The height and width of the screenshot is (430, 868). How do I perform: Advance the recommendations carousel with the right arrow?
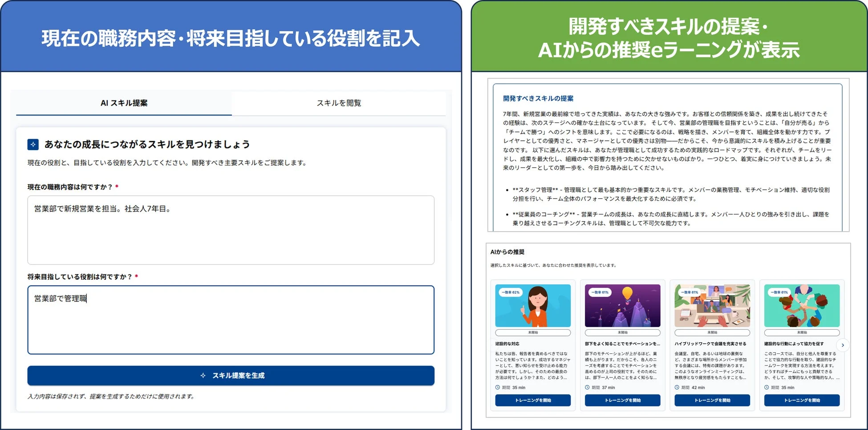point(843,345)
